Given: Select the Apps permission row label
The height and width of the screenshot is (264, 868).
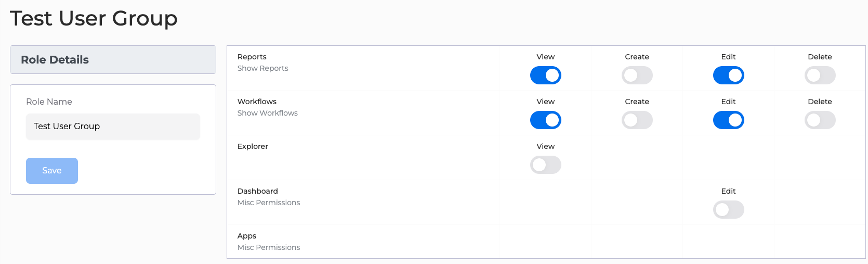Looking at the screenshot, I should coord(247,236).
